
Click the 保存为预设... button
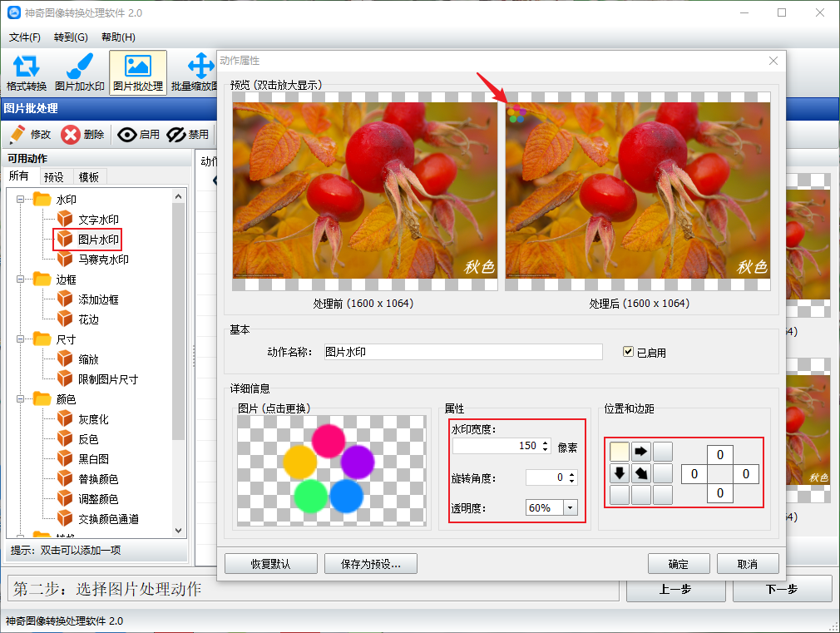(x=371, y=564)
